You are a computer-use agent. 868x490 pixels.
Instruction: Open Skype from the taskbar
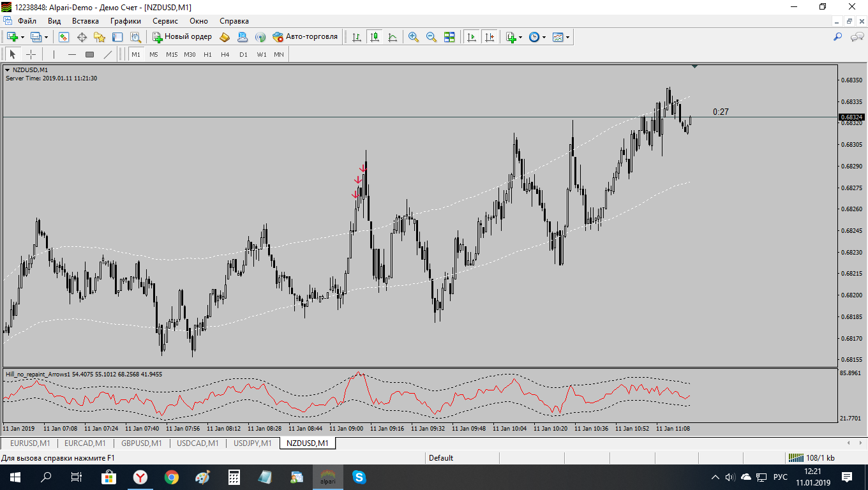359,477
